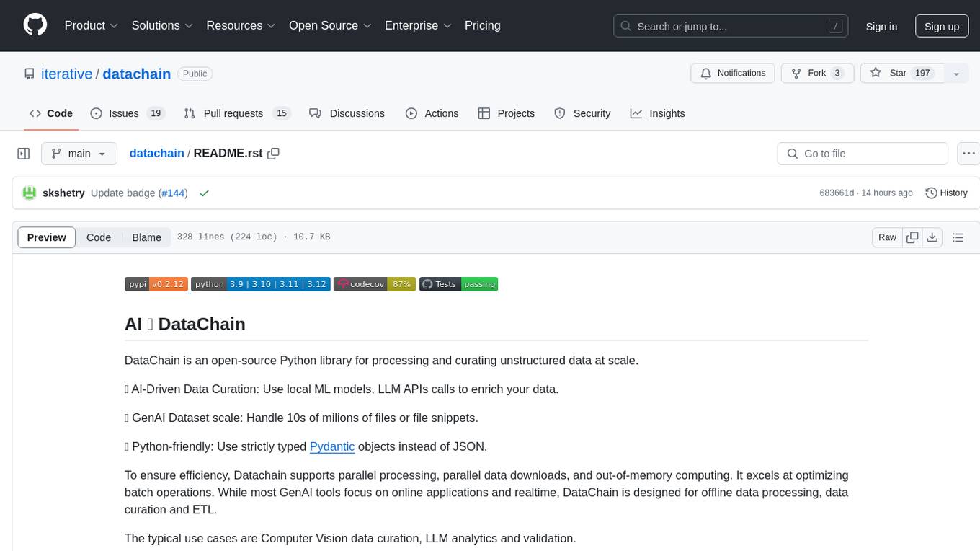Click the Tests passing badge
The width and height of the screenshot is (980, 551).
(458, 284)
